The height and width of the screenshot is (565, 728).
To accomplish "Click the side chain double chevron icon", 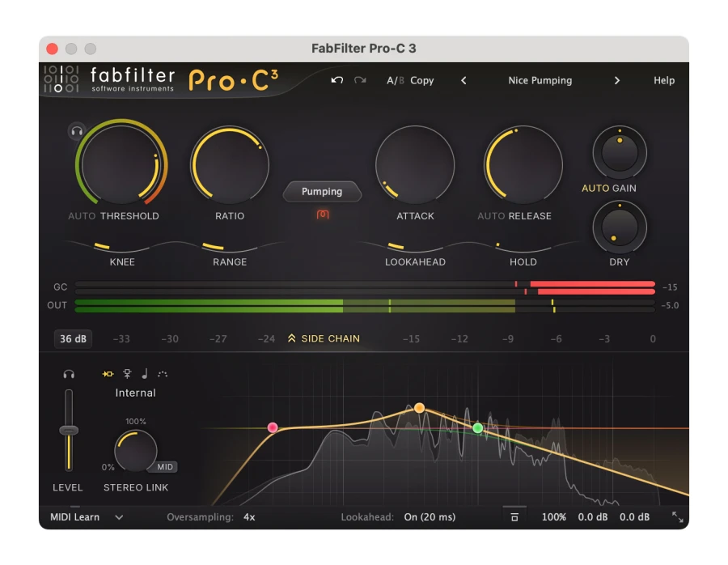I will (291, 338).
